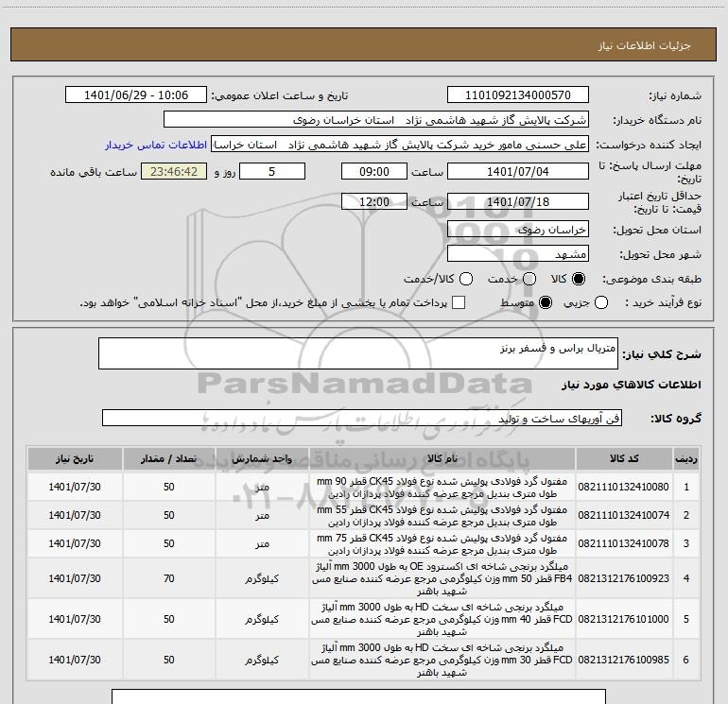This screenshot has width=728, height=704.
Task: Select the جزیی purchase type radio
Action: coord(601,302)
